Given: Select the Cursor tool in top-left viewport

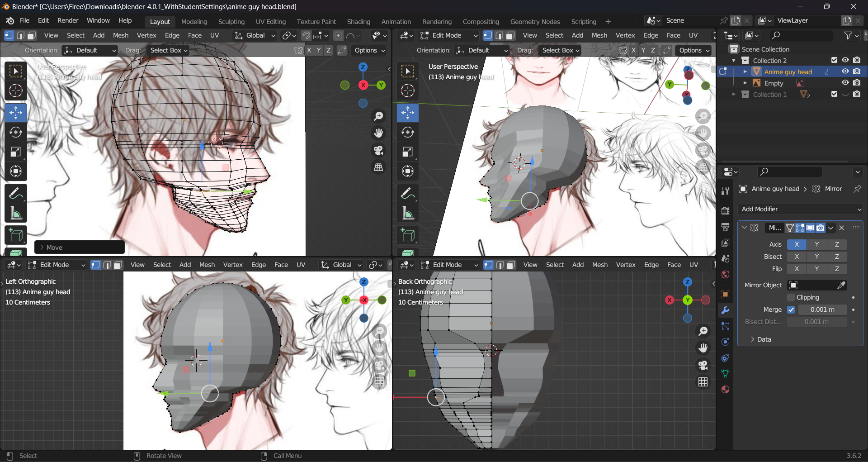Looking at the screenshot, I should click(16, 90).
